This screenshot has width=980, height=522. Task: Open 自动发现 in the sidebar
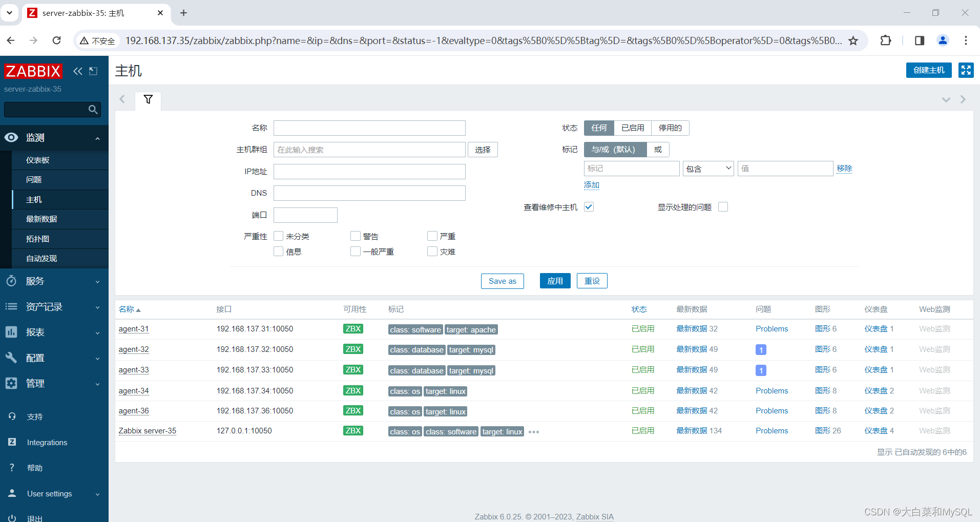point(60,259)
